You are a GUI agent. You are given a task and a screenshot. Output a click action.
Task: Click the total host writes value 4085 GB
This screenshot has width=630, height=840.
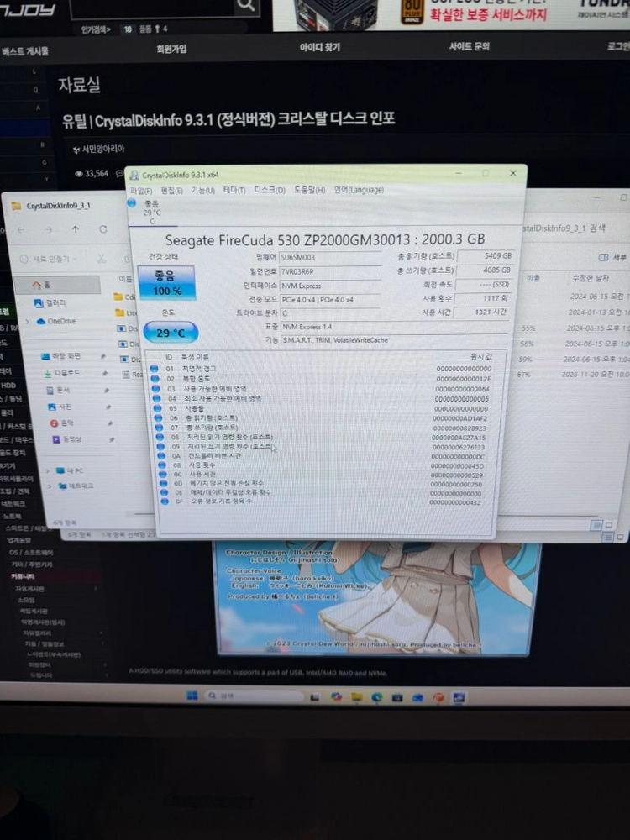(485, 270)
